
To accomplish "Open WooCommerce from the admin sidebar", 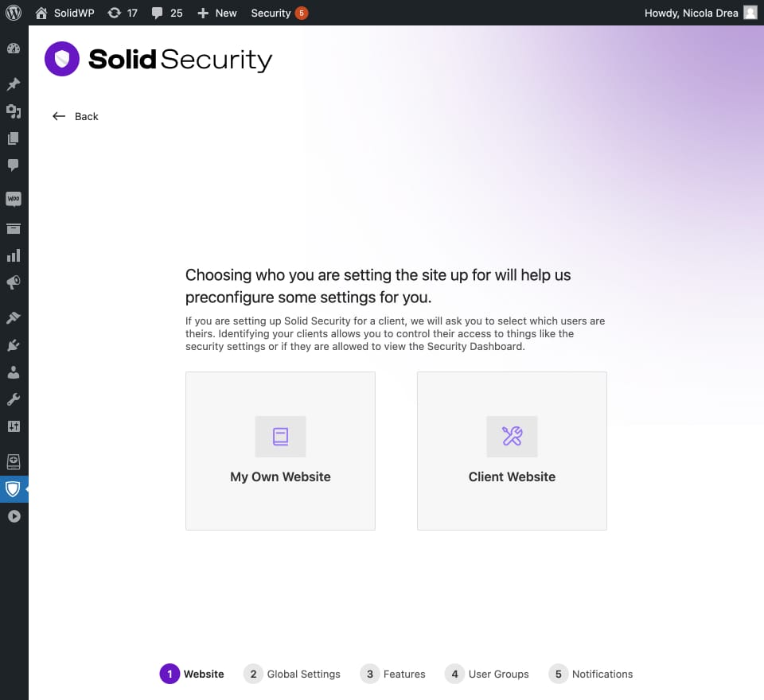I will click(13, 199).
